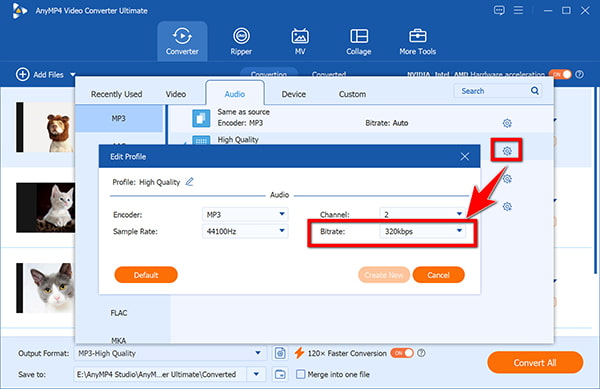Switch to the Video tab
This screenshot has height=389, width=600.
(x=176, y=94)
